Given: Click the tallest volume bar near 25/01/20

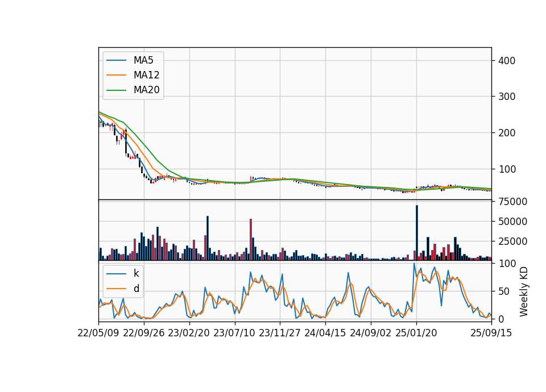Looking at the screenshot, I should [417, 233].
